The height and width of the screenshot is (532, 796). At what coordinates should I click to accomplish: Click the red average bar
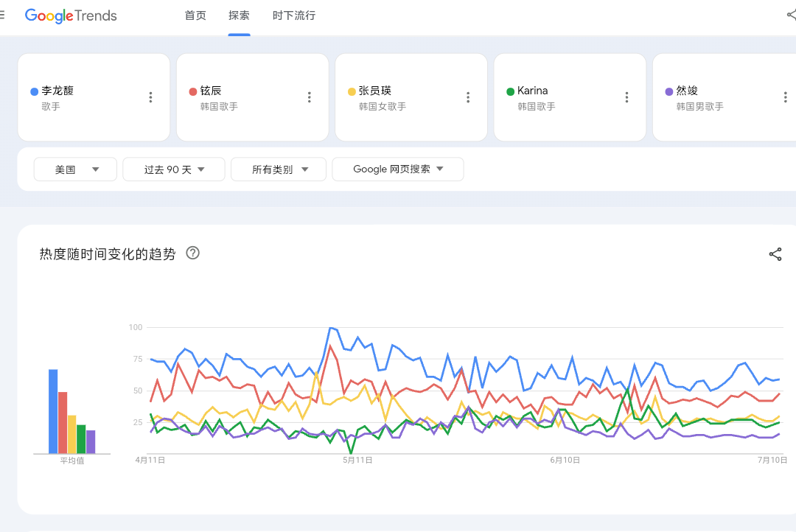coord(63,422)
